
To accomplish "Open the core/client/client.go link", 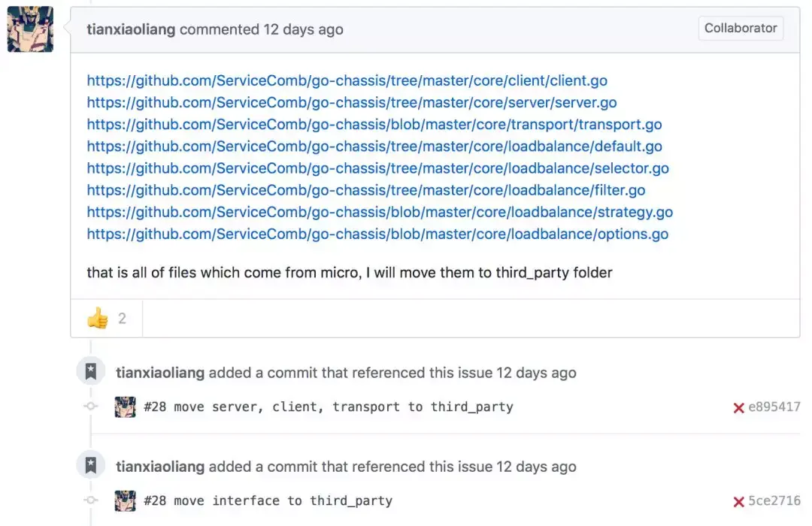I will click(x=347, y=80).
